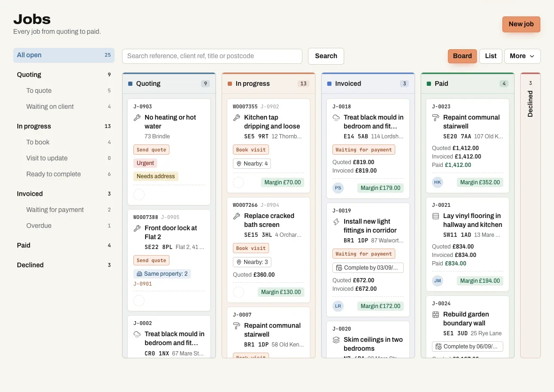Image resolution: width=554 pixels, height=392 pixels.
Task: Click lightning icon on Install new light fittings
Action: point(336,222)
